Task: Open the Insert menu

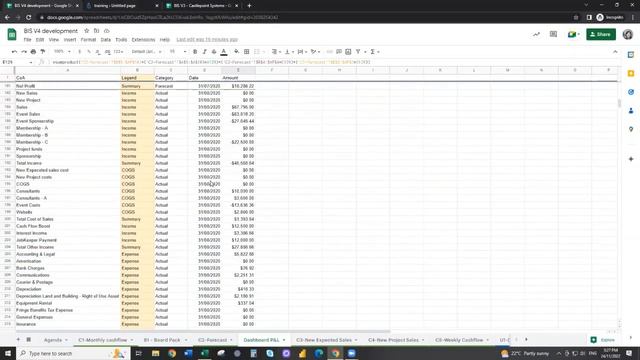Action: coord(70,40)
